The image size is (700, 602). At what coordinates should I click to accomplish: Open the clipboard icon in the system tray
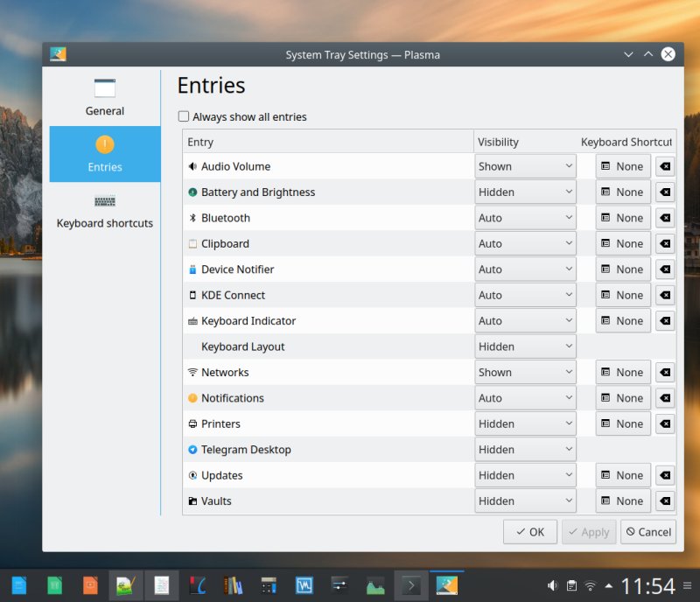pos(572,584)
